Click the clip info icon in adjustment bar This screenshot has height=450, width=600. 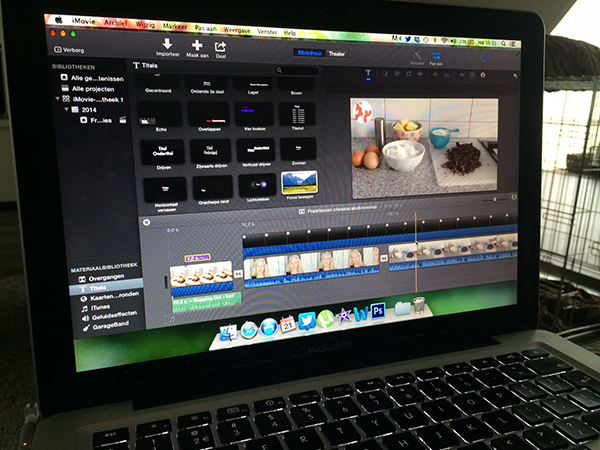483,75
